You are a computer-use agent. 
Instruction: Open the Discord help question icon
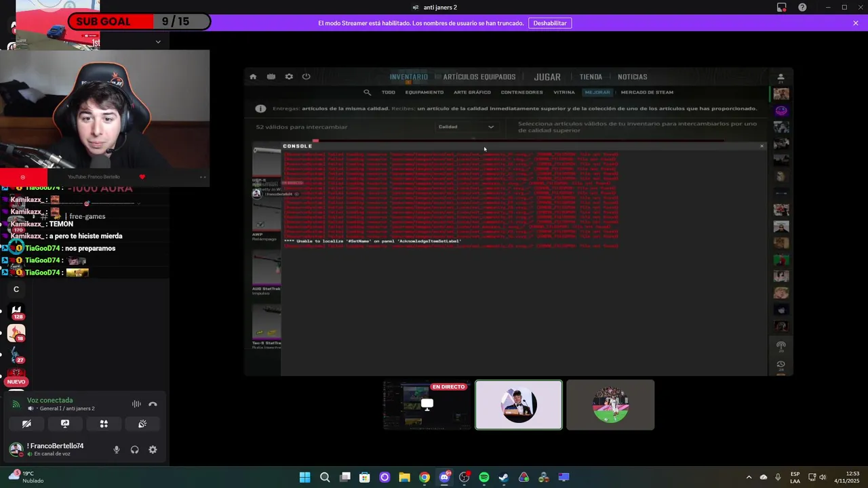coord(803,7)
